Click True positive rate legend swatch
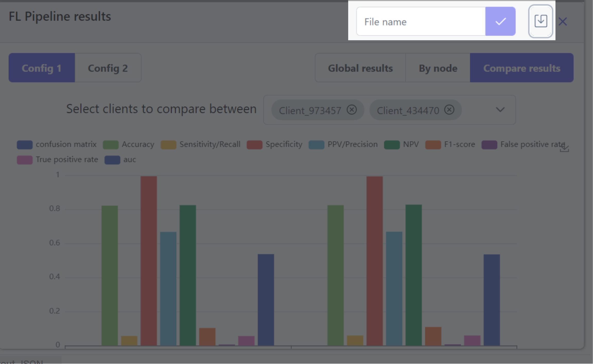593x364 pixels. click(x=25, y=160)
